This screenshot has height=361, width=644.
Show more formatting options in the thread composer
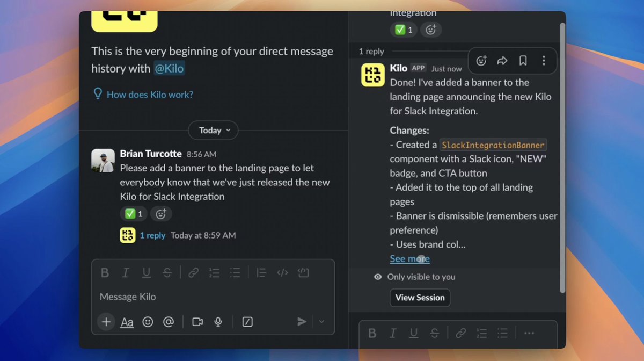(x=529, y=333)
